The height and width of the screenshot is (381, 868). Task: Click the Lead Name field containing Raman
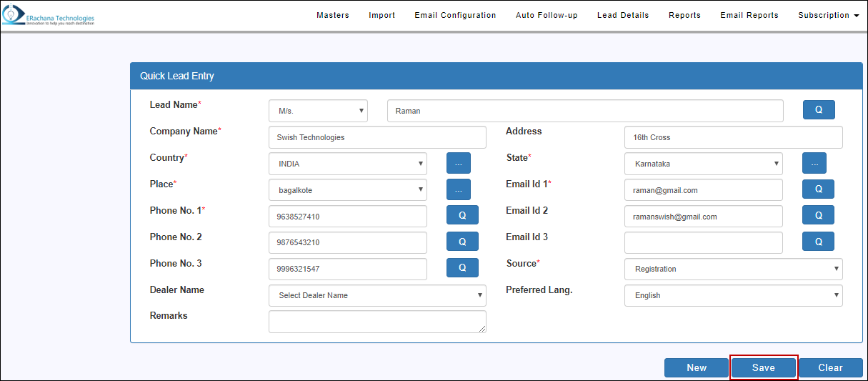(585, 111)
